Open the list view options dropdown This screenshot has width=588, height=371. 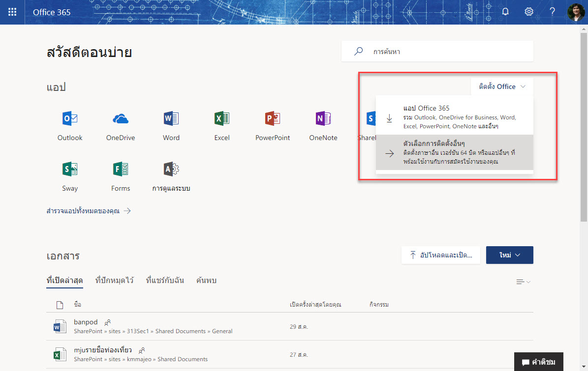pyautogui.click(x=523, y=282)
